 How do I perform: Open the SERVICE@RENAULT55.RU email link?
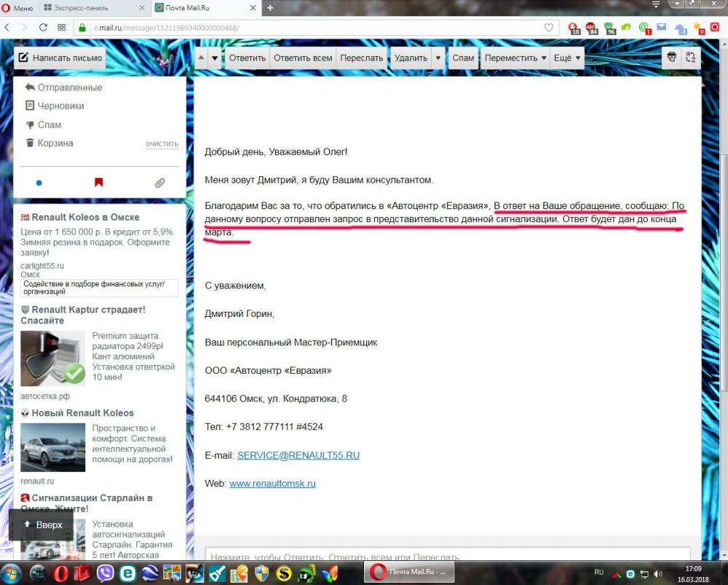(298, 455)
